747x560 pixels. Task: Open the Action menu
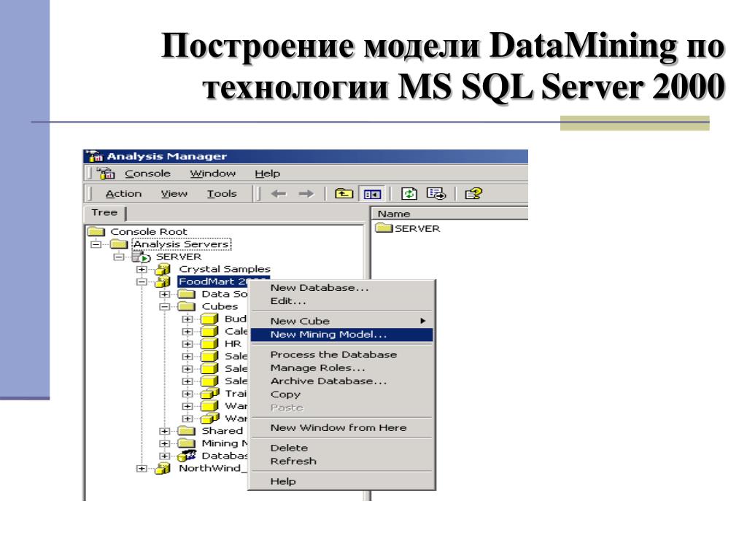124,194
